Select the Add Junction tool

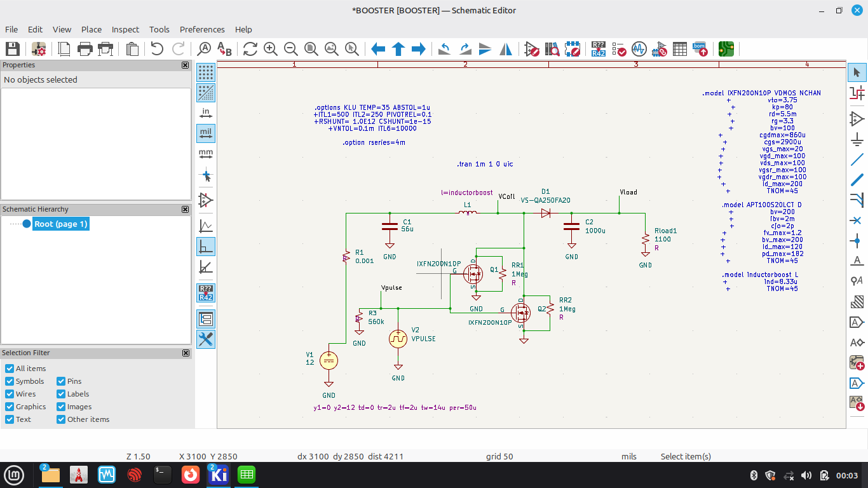click(x=857, y=240)
